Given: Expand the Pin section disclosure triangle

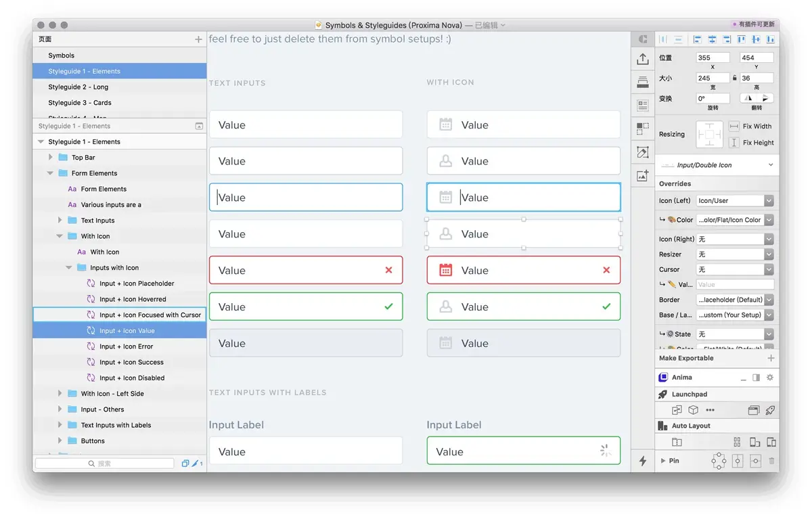Looking at the screenshot, I should pyautogui.click(x=663, y=461).
